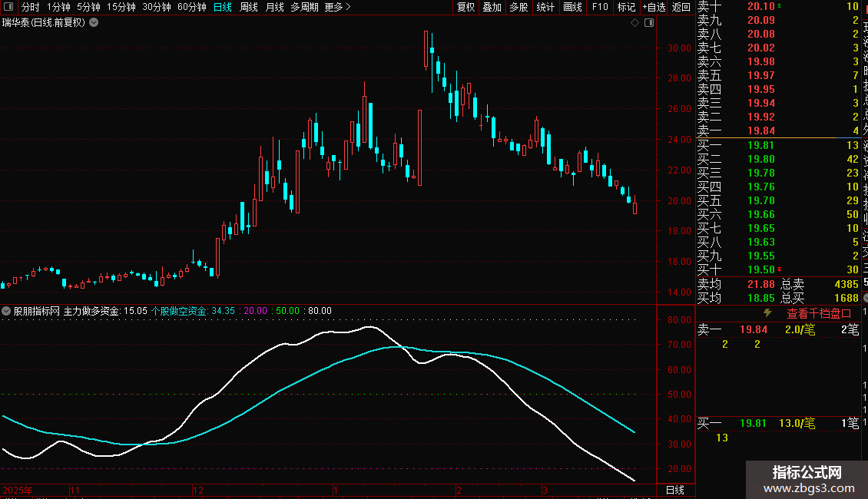Click the 股朋指标网 indicator name

click(x=37, y=311)
